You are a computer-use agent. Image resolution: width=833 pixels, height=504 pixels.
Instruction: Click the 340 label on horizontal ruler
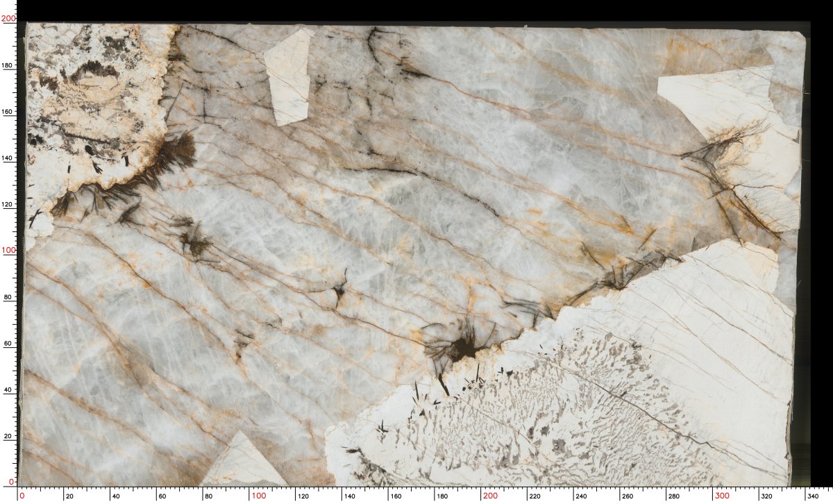coord(812,496)
